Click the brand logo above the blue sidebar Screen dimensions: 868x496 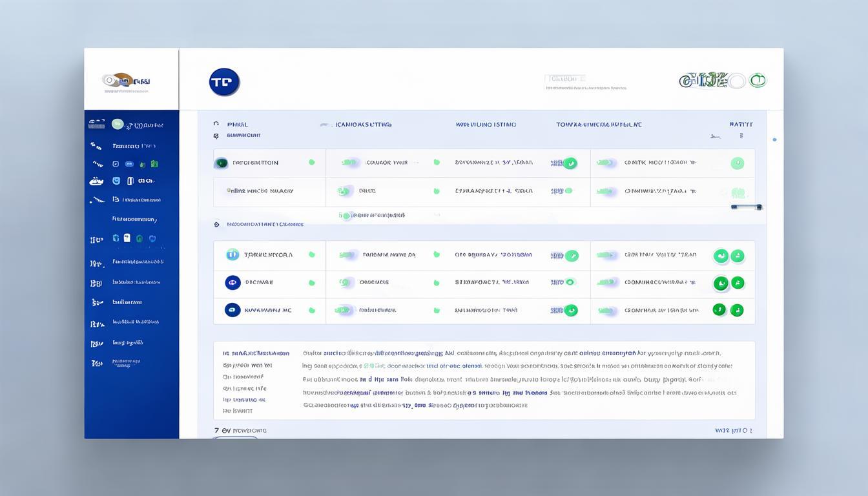127,81
